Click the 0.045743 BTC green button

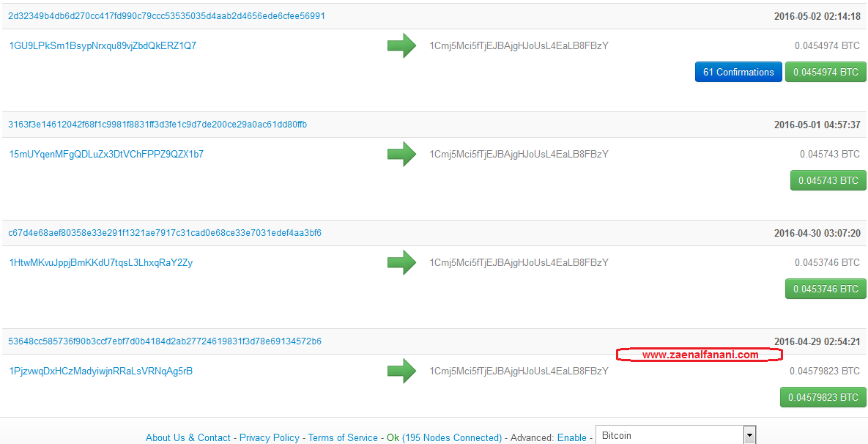(828, 180)
